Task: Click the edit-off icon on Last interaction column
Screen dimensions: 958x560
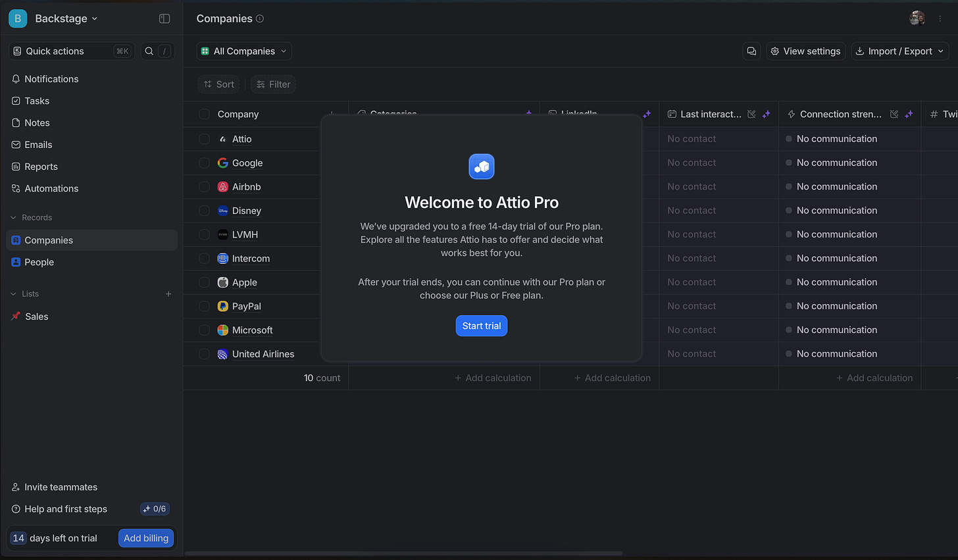Action: tap(751, 114)
